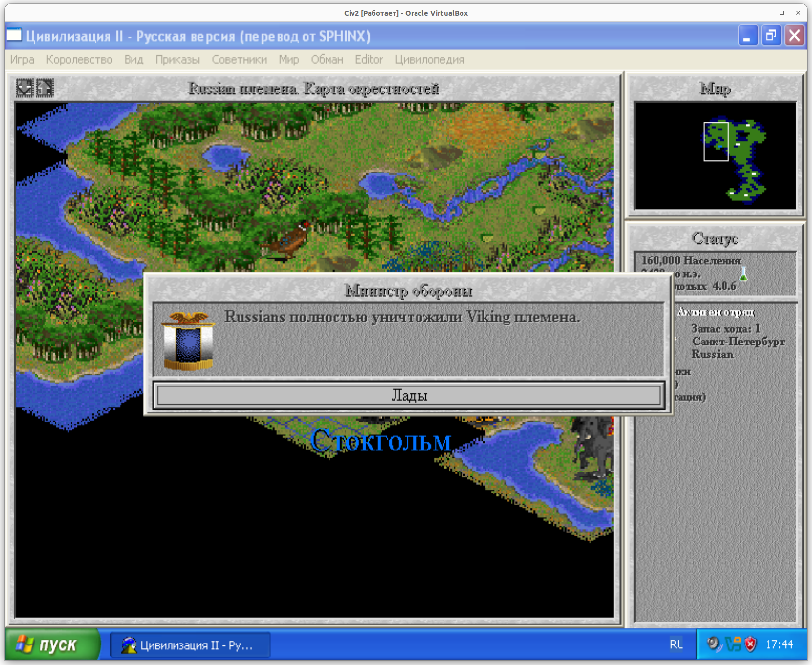
Task: Click the white view rectangle on the minimap
Action: (716, 141)
